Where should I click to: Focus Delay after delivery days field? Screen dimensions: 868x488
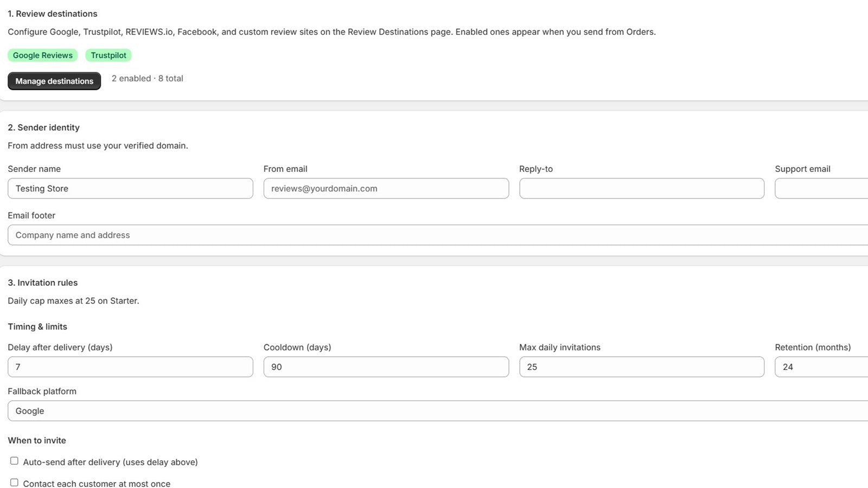click(130, 367)
